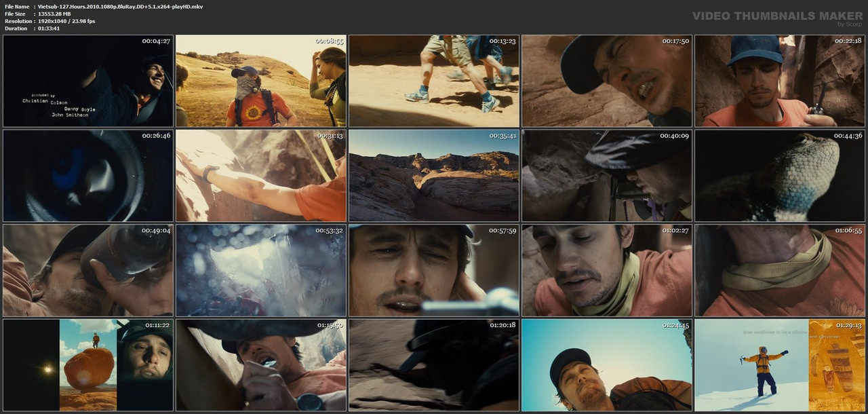Open the frame timestamped 00:17:50

click(x=607, y=81)
